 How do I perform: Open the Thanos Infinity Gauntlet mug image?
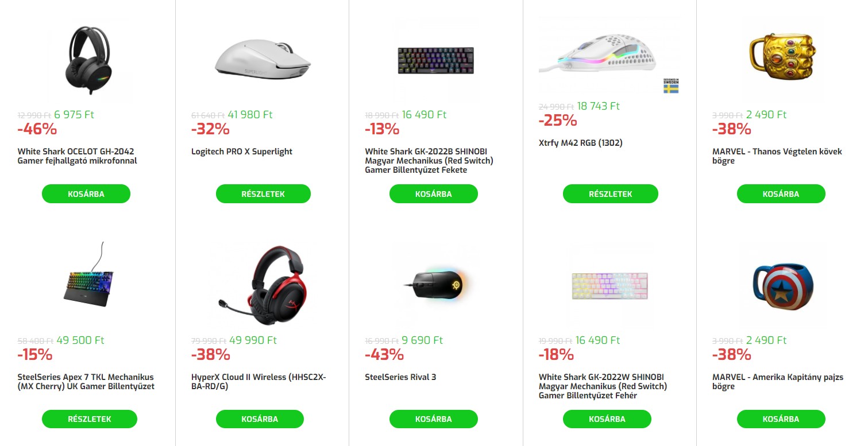(x=780, y=55)
